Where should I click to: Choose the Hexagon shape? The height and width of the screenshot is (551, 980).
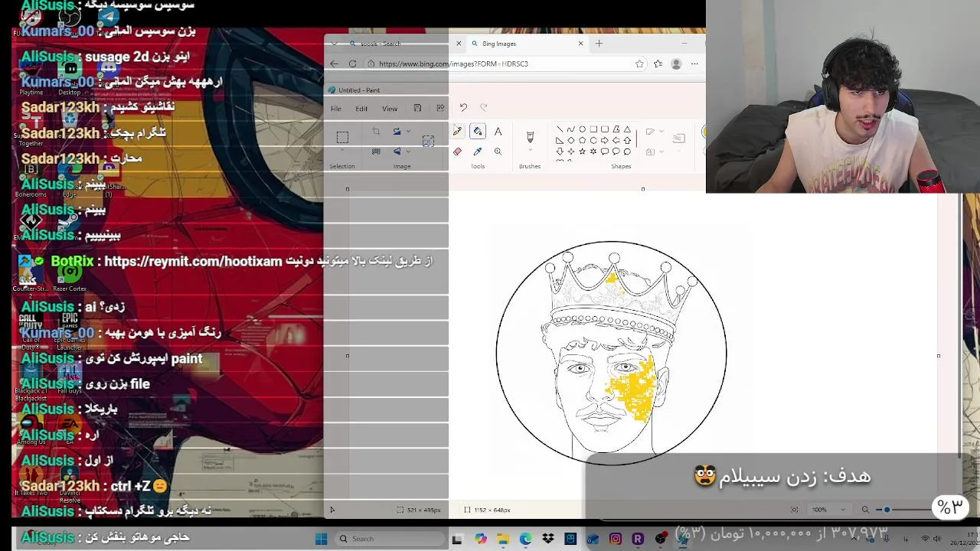pyautogui.click(x=593, y=141)
